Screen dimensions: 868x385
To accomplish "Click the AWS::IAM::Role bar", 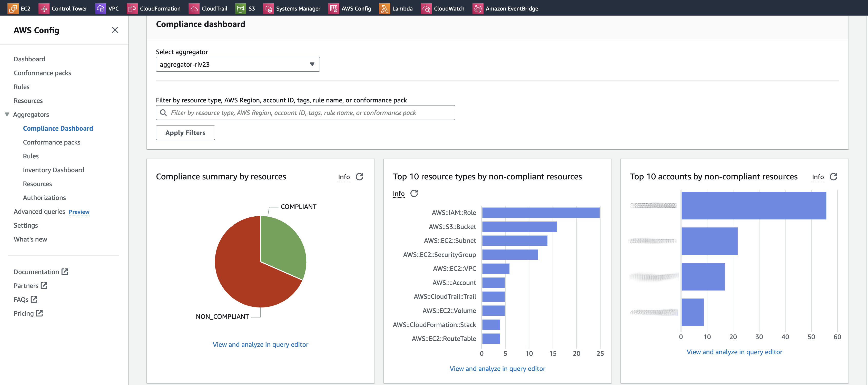I will (541, 212).
